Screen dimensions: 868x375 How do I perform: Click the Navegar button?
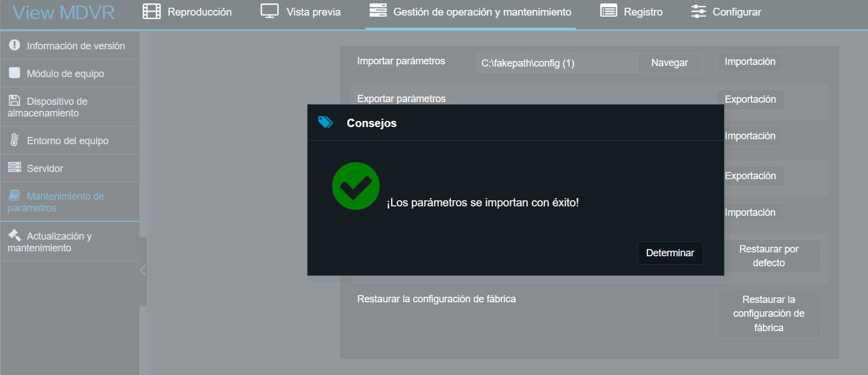click(669, 63)
